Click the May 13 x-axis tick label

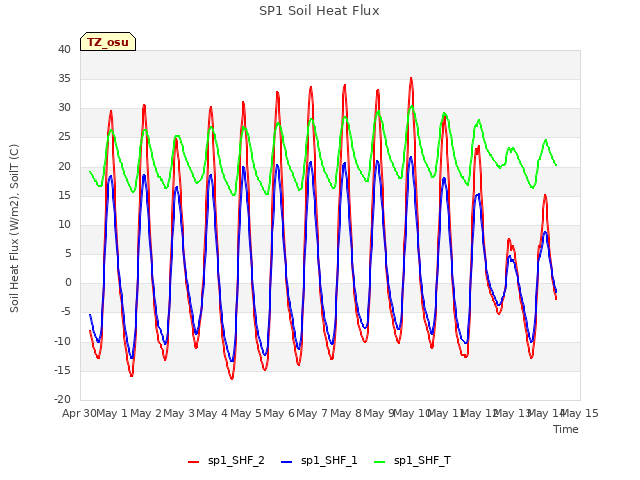coord(512,413)
